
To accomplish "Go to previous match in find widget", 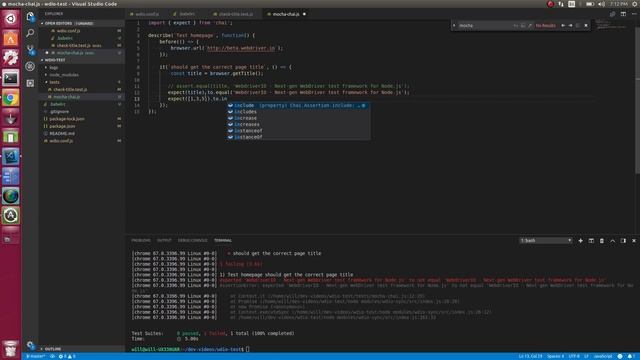I will coord(563,25).
